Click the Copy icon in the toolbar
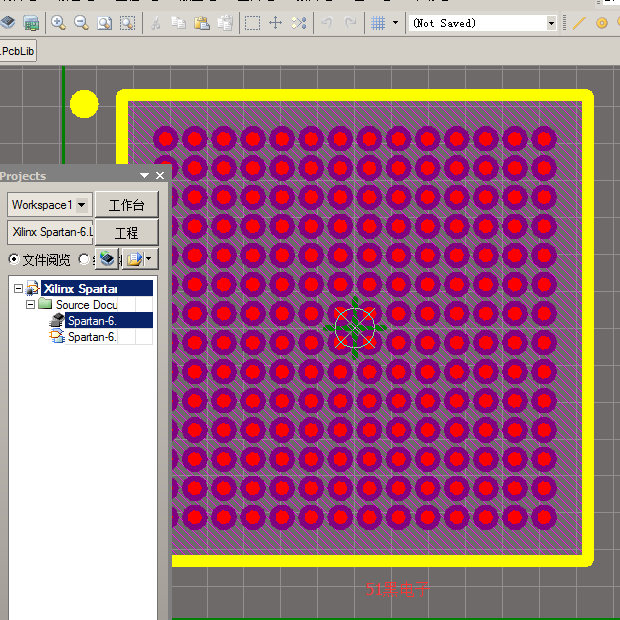Screen dimensions: 620x620 178,23
